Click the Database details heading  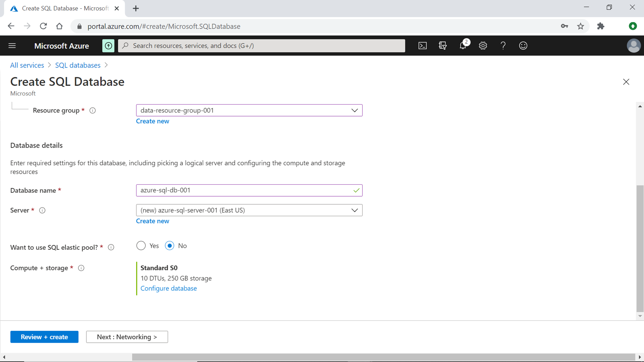coord(36,145)
